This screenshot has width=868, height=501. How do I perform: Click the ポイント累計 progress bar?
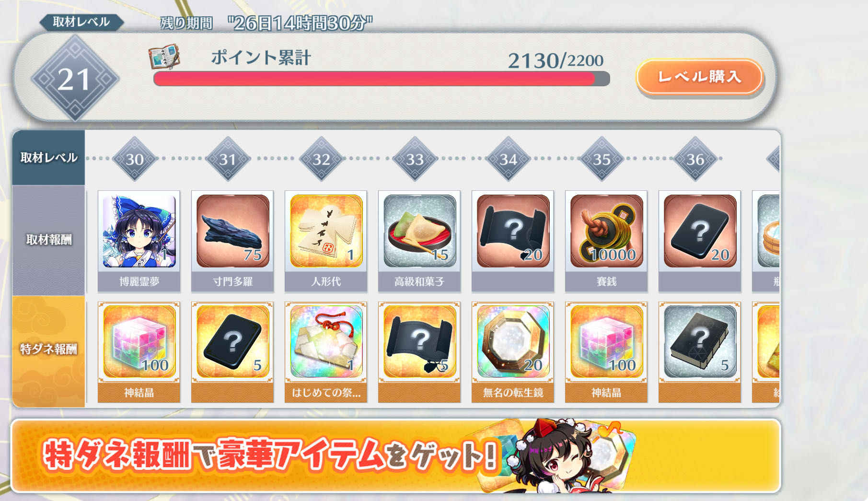pos(382,79)
